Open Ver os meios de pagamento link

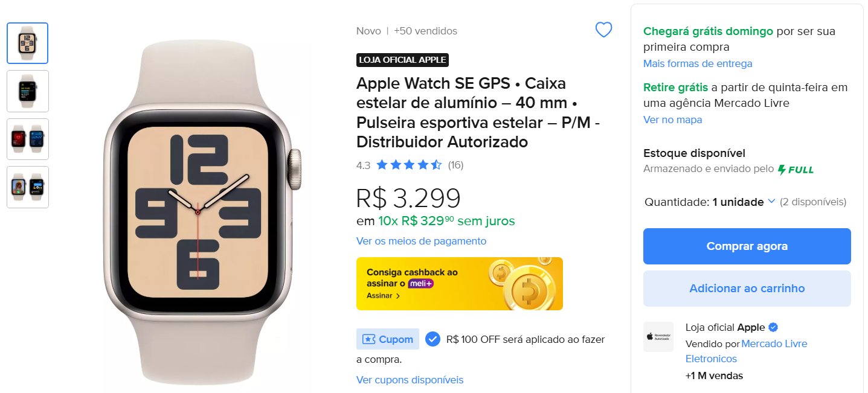pos(421,241)
